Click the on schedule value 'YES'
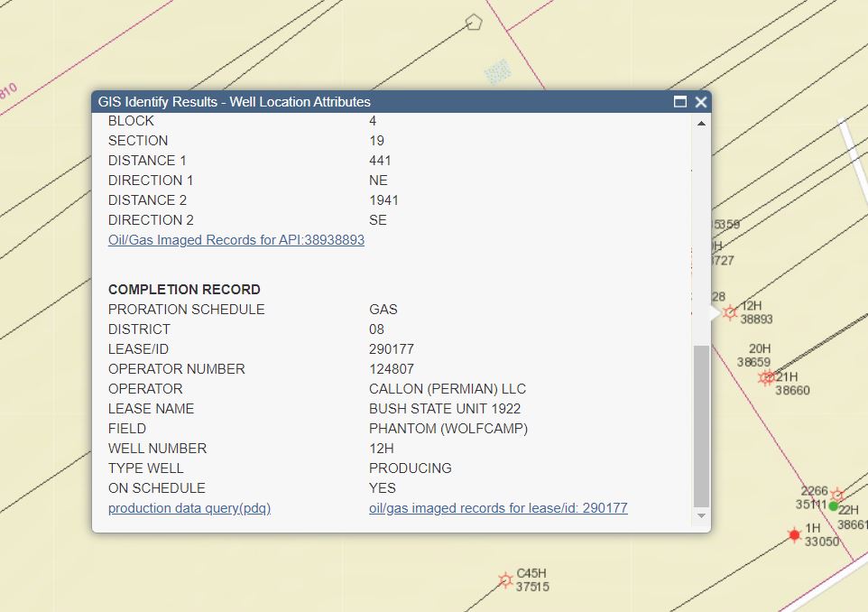The width and height of the screenshot is (868, 612). tap(382, 488)
